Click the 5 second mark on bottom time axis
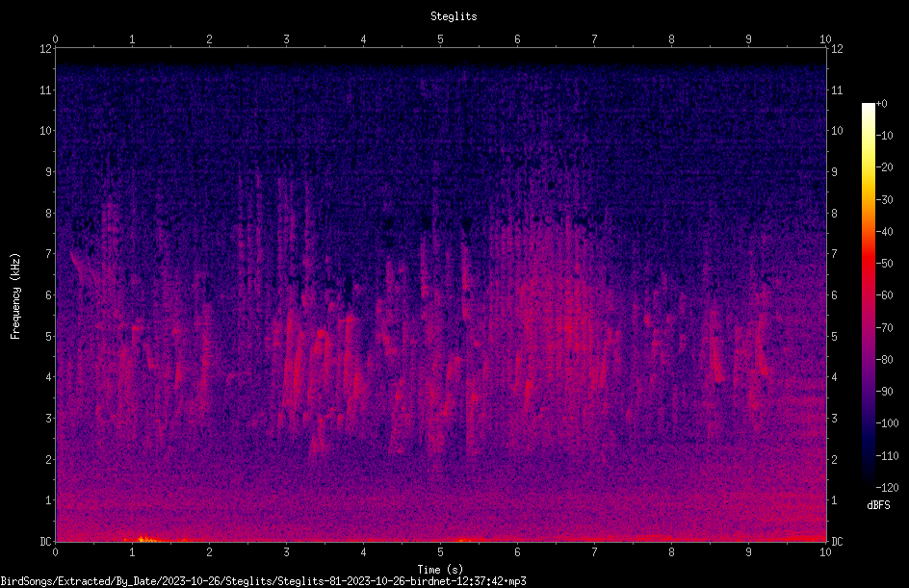This screenshot has height=588, width=909. [440, 552]
